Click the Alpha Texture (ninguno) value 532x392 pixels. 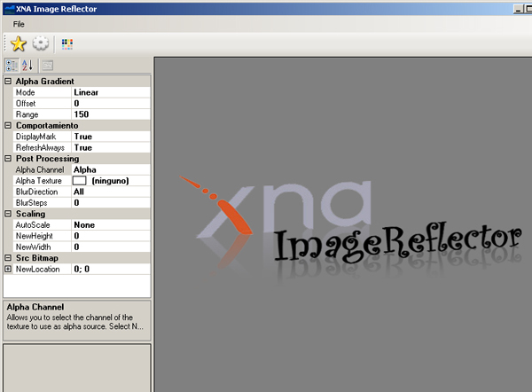(110, 181)
